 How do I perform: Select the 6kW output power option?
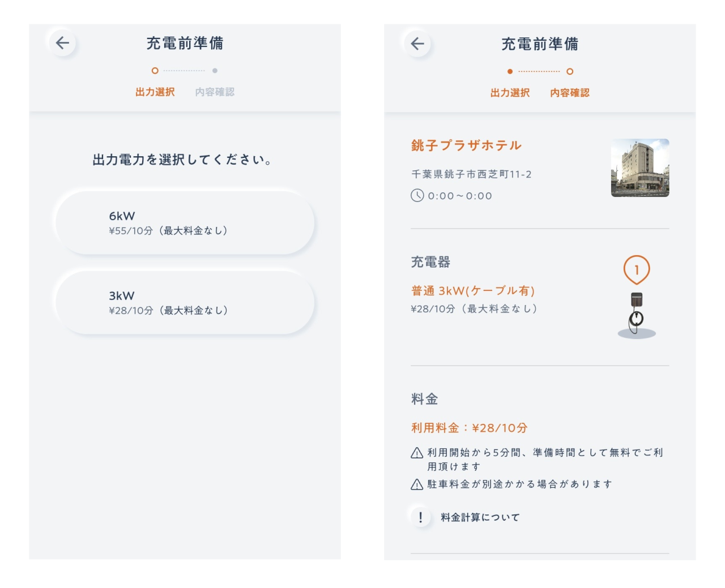185,223
